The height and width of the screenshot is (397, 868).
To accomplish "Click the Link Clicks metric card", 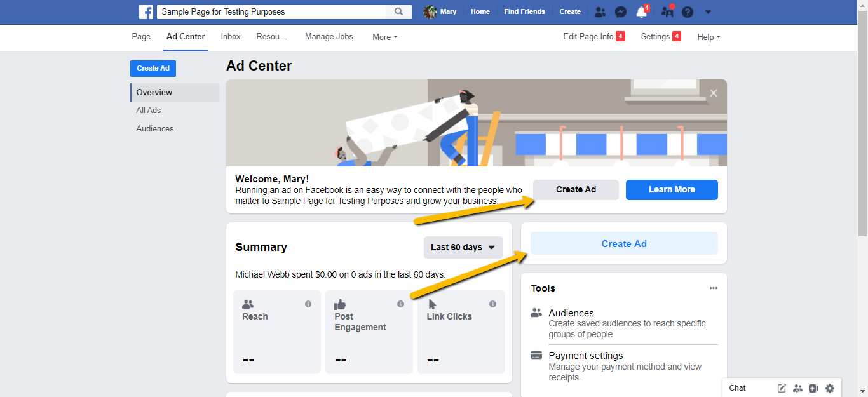I will click(x=461, y=332).
